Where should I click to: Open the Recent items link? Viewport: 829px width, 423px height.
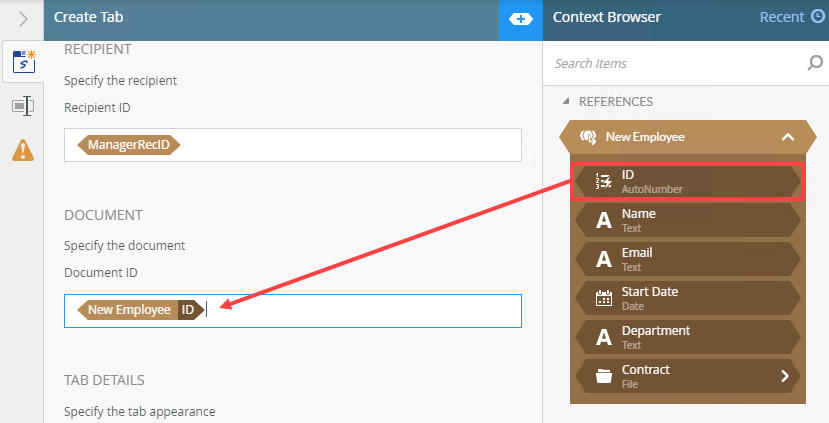(781, 17)
